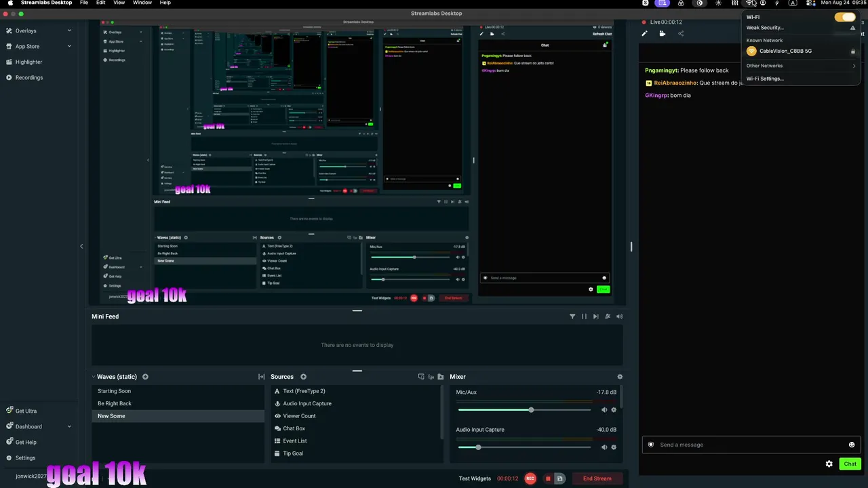Click Test Widgets in the bottom bar
Viewport: 868px width, 488px height.
pyautogui.click(x=475, y=479)
